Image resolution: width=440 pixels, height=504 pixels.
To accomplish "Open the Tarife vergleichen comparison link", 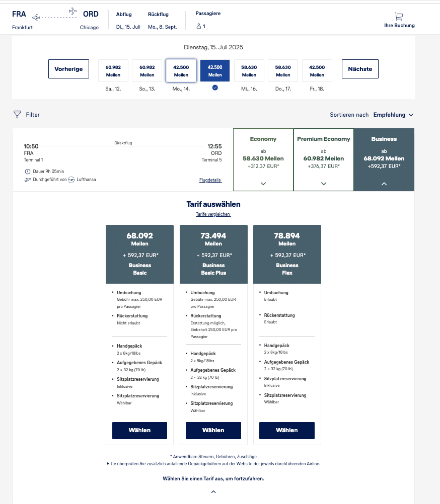I will click(213, 214).
